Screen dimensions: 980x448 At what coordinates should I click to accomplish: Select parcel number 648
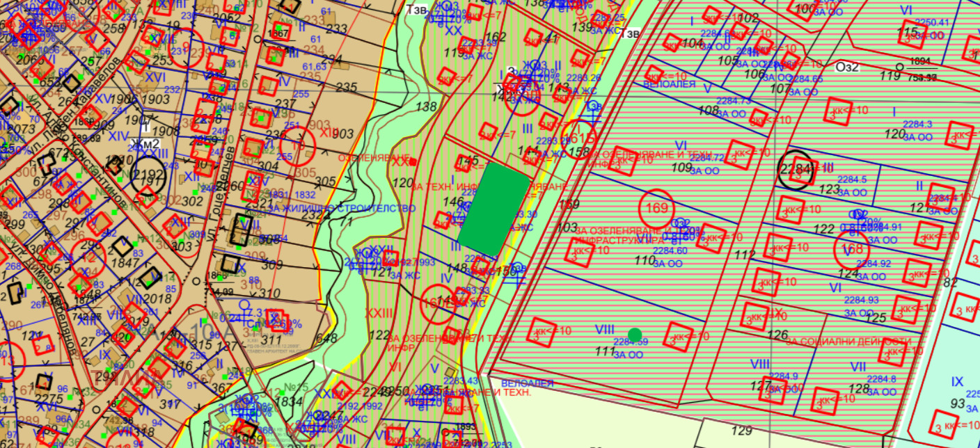pos(326,339)
